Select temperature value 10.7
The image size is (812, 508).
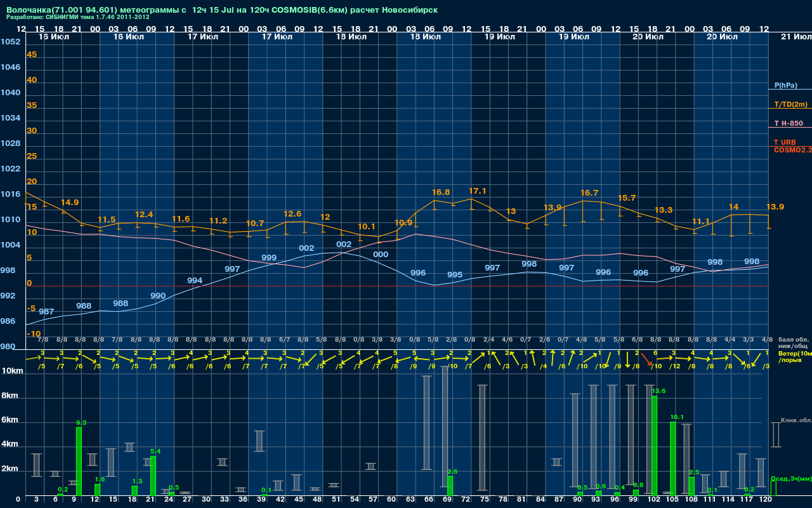tap(255, 224)
